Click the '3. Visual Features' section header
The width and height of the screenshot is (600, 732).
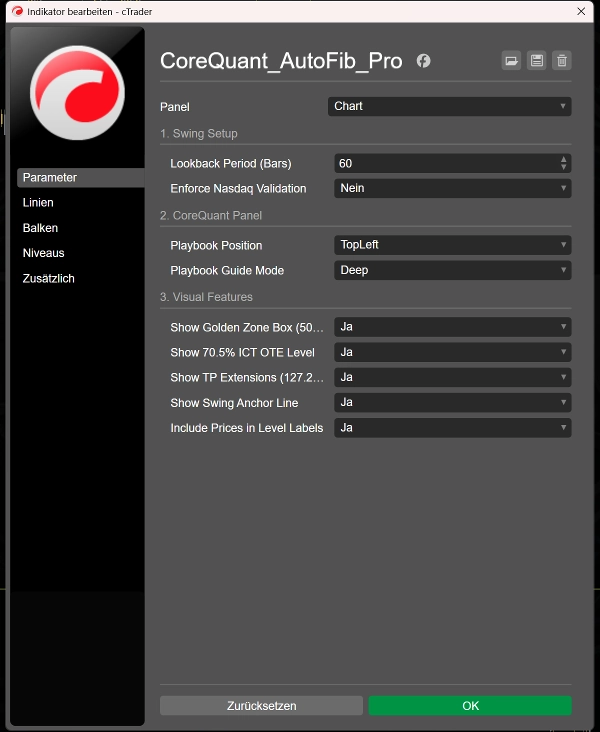(206, 297)
